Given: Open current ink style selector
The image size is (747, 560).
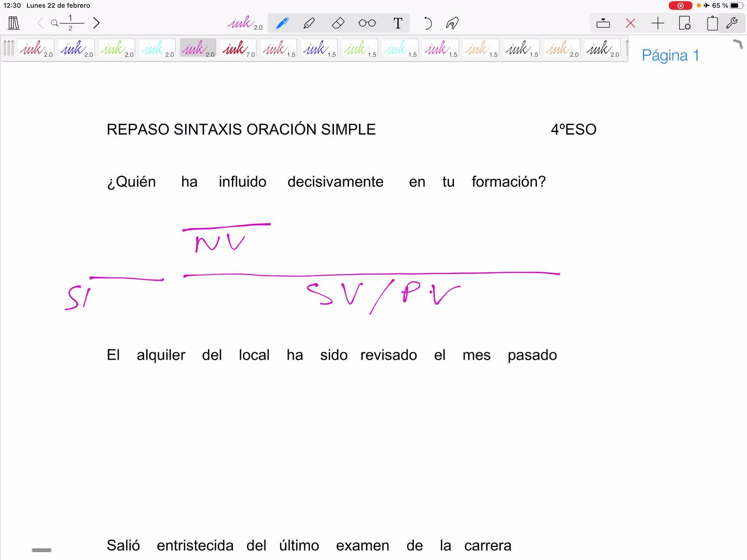Looking at the screenshot, I should coord(245,23).
